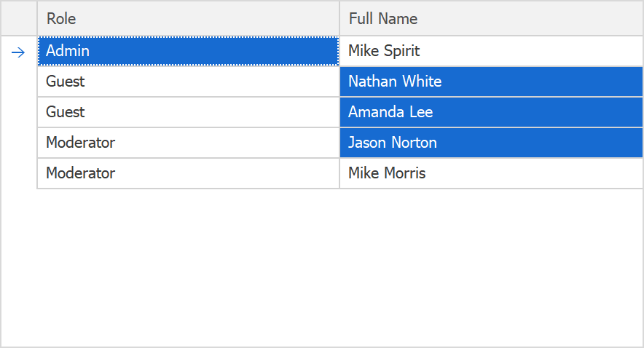
Task: Select the Admin role cell
Action: 188,51
